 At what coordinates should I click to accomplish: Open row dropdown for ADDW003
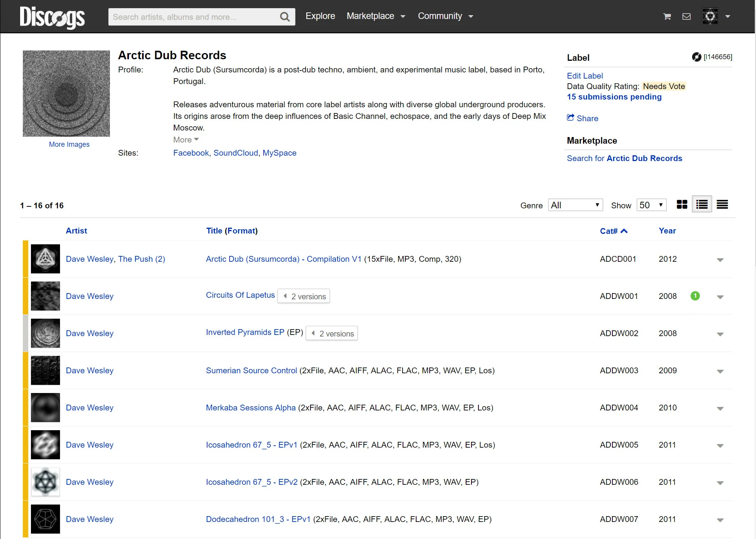720,371
